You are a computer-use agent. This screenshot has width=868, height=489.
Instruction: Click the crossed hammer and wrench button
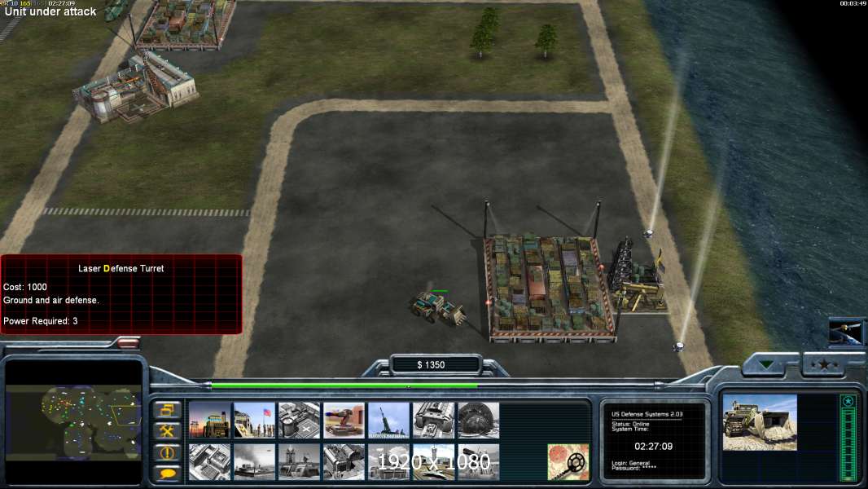click(x=167, y=431)
